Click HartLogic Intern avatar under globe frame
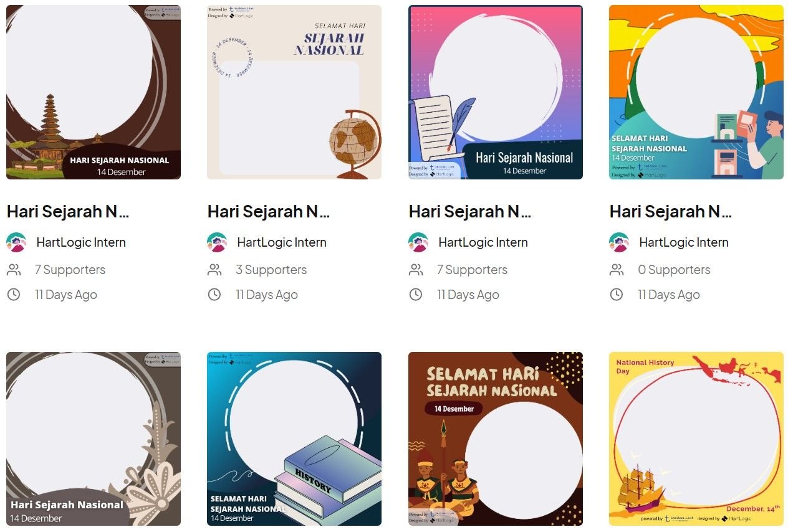Screen dimensions: 788x532 pyautogui.click(x=217, y=242)
